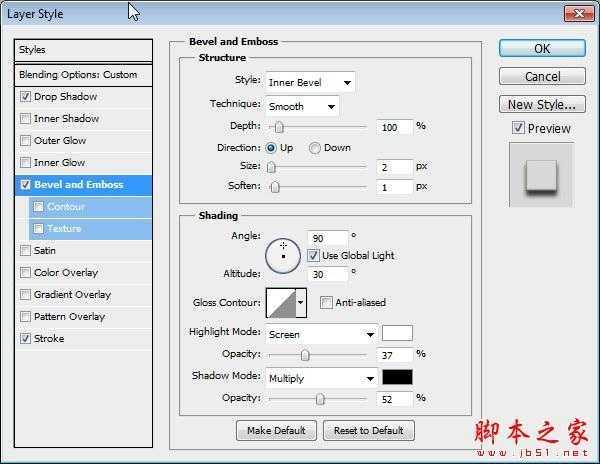This screenshot has height=464, width=600.
Task: Click the black shadow color swatch
Action: 397,377
